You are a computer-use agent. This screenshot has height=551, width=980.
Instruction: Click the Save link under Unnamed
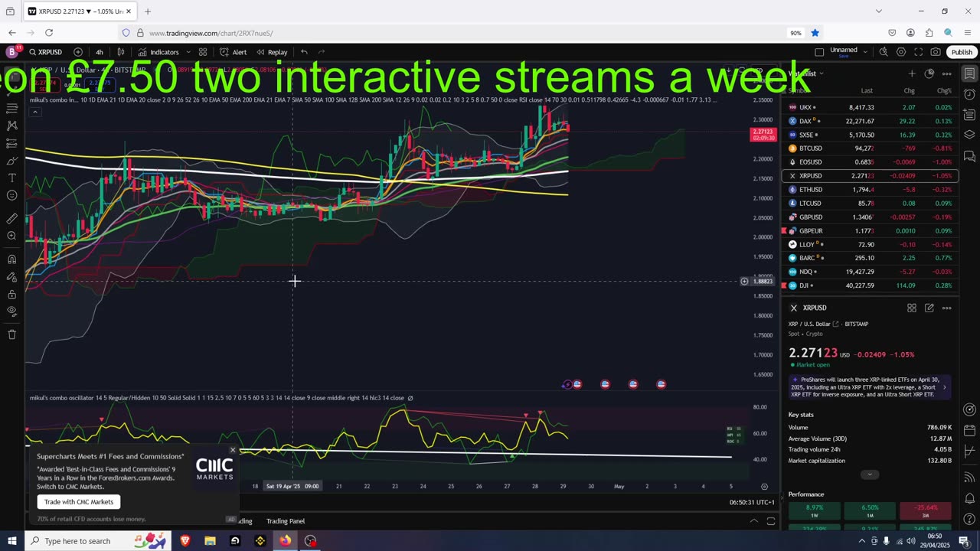point(843,56)
